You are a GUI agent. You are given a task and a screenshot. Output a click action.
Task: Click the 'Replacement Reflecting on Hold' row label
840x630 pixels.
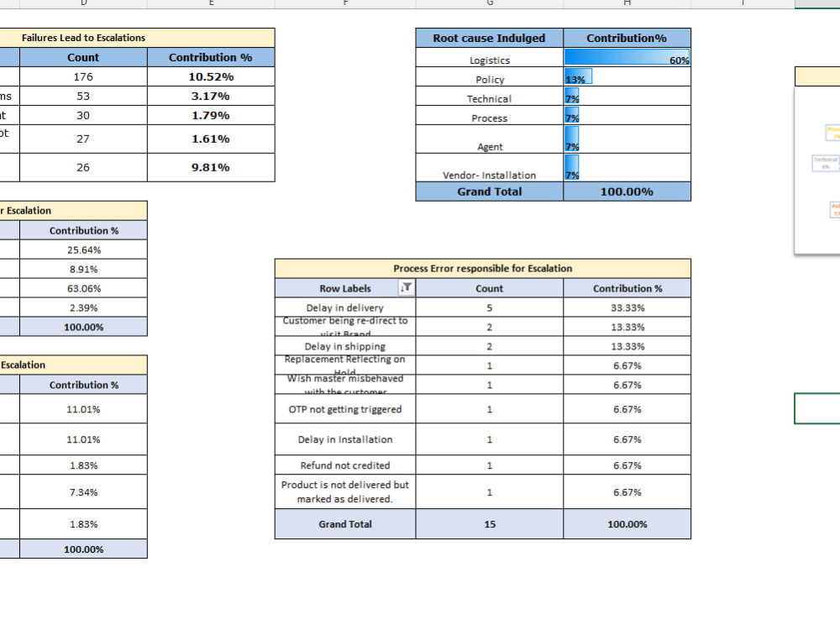pos(345,365)
